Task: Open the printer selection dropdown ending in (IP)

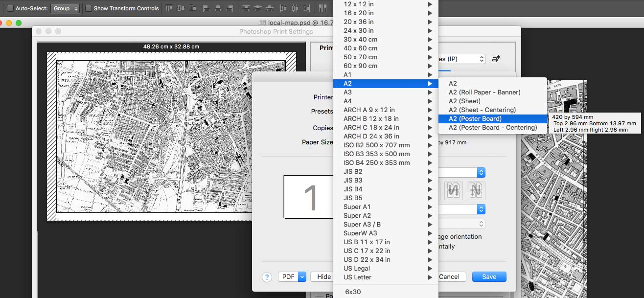Action: click(459, 59)
